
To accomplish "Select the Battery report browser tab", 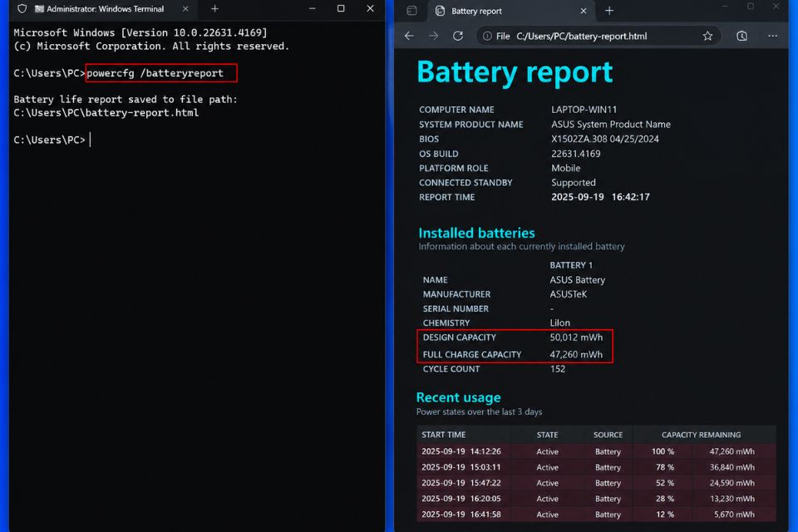I will click(x=512, y=11).
